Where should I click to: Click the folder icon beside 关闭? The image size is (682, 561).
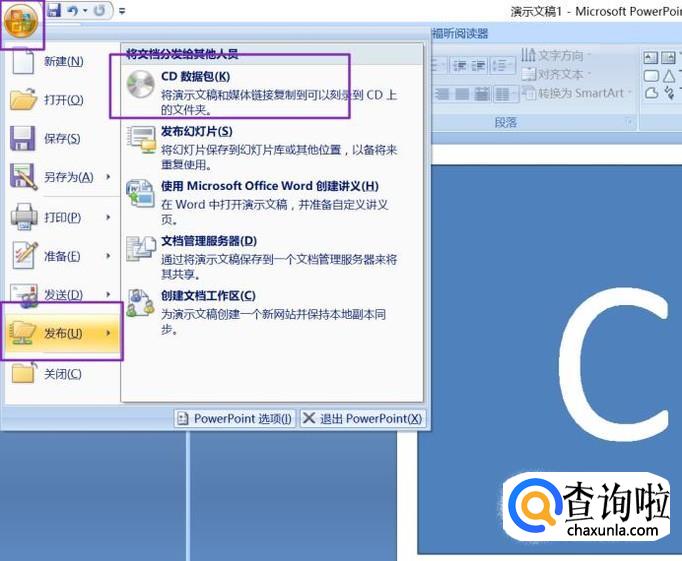23,373
